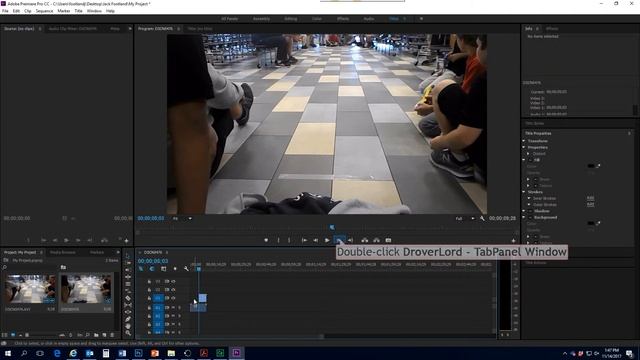
Task: Select the Hand tool
Action: point(128,326)
